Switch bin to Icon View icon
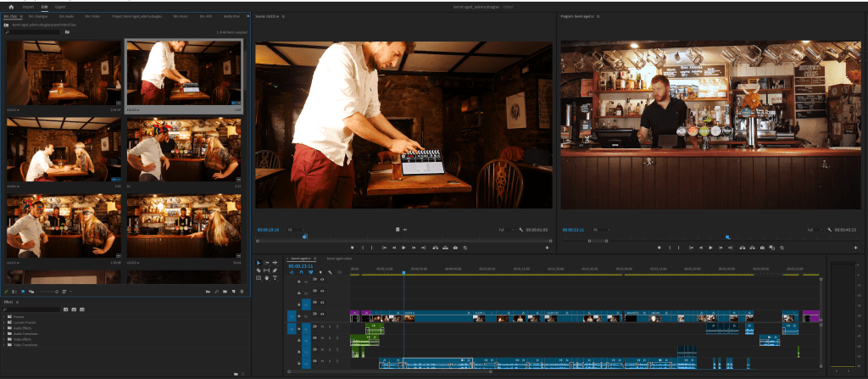 23,292
